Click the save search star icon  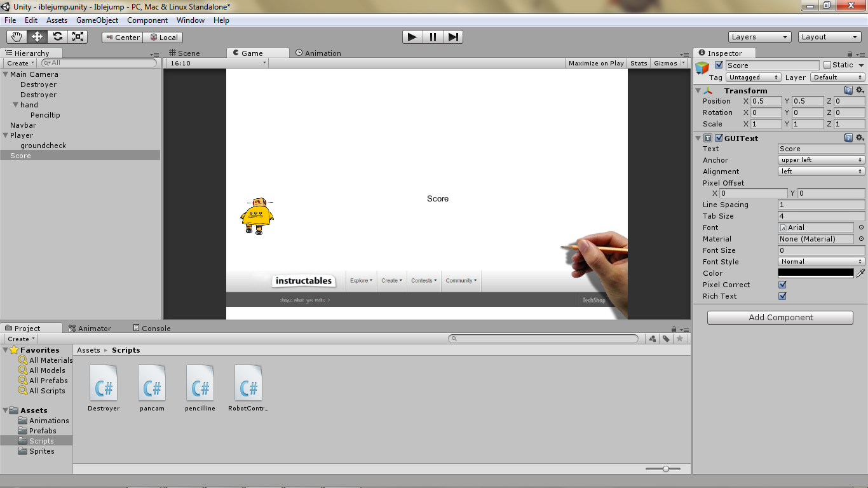click(x=680, y=339)
